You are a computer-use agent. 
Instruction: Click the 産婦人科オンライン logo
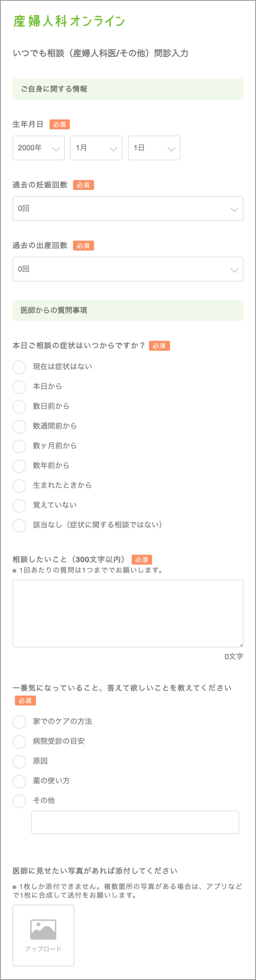(x=69, y=21)
